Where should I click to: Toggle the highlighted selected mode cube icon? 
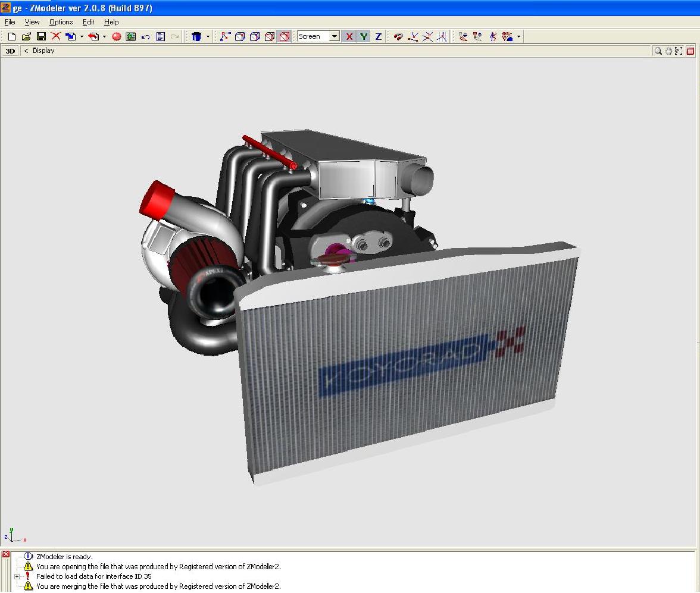[285, 37]
